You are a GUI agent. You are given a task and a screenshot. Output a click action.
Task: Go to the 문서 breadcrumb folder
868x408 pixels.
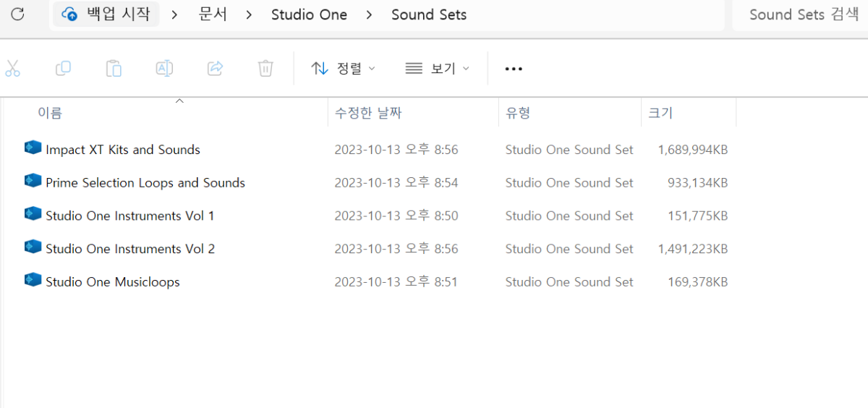click(x=213, y=14)
